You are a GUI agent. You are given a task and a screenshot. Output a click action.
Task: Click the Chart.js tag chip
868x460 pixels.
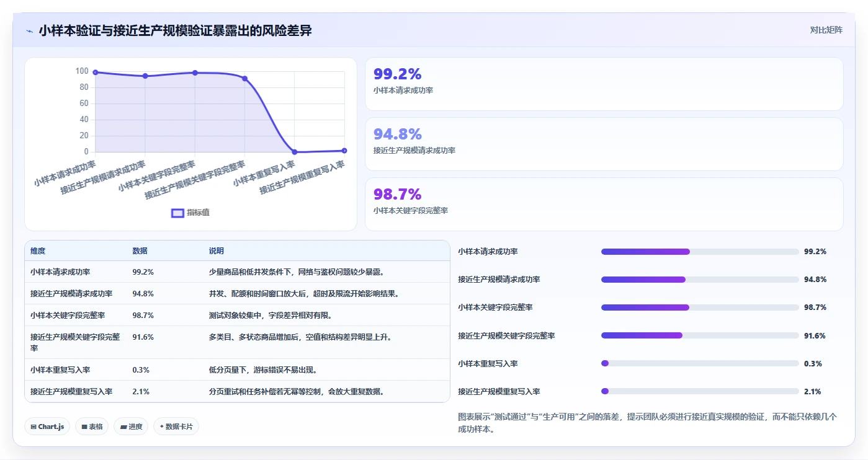tap(47, 427)
